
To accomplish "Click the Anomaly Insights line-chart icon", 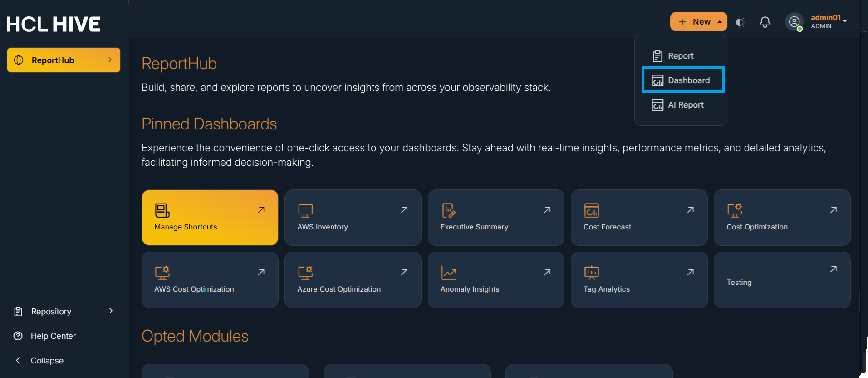I will click(448, 273).
